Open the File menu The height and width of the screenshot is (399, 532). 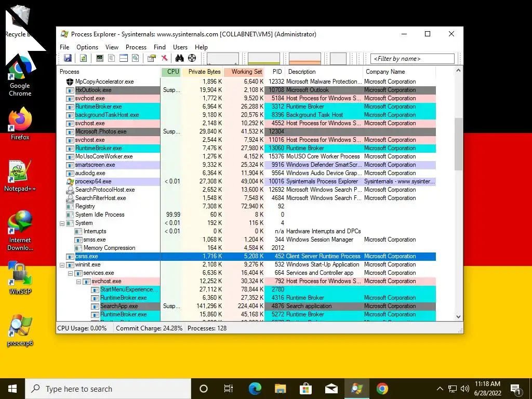tap(64, 47)
